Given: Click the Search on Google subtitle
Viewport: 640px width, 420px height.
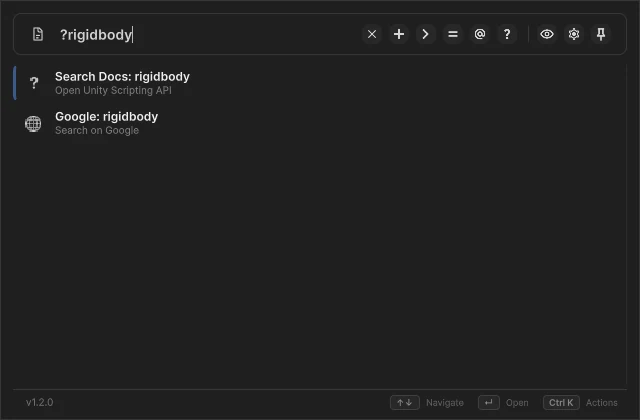Looking at the screenshot, I should point(97,130).
